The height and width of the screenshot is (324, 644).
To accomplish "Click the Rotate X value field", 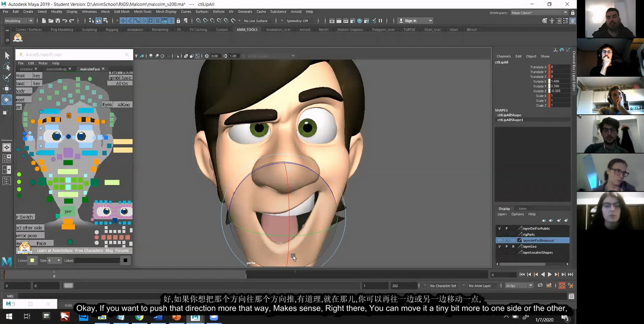I will pyautogui.click(x=560, y=82).
